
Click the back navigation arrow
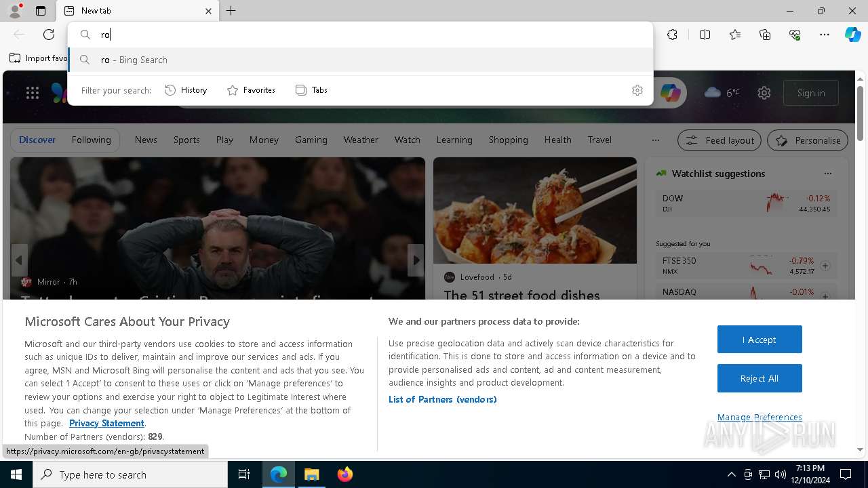pyautogui.click(x=19, y=35)
